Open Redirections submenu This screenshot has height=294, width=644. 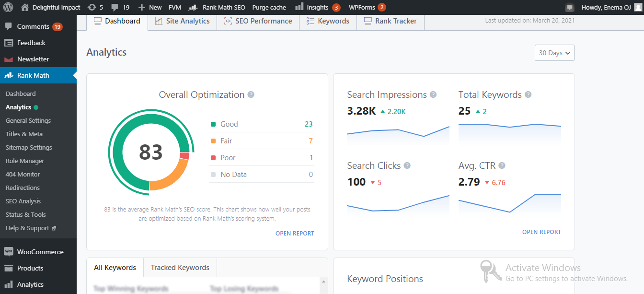(23, 188)
